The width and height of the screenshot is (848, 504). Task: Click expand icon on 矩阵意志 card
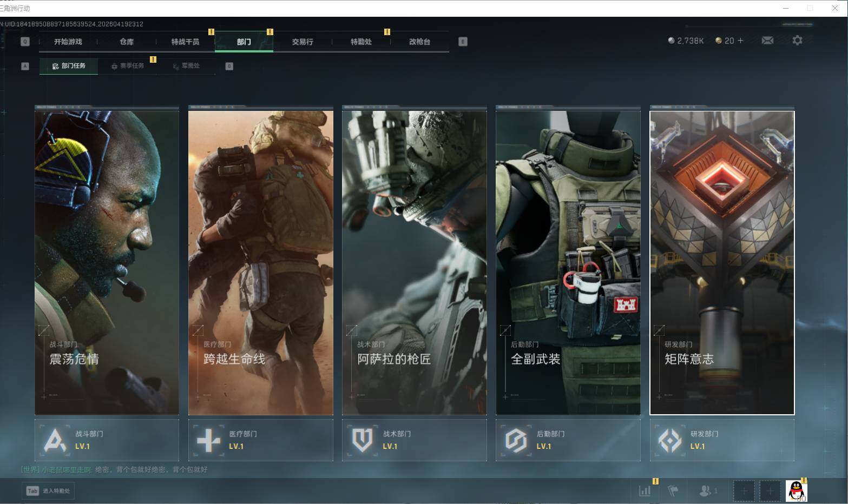click(x=659, y=330)
